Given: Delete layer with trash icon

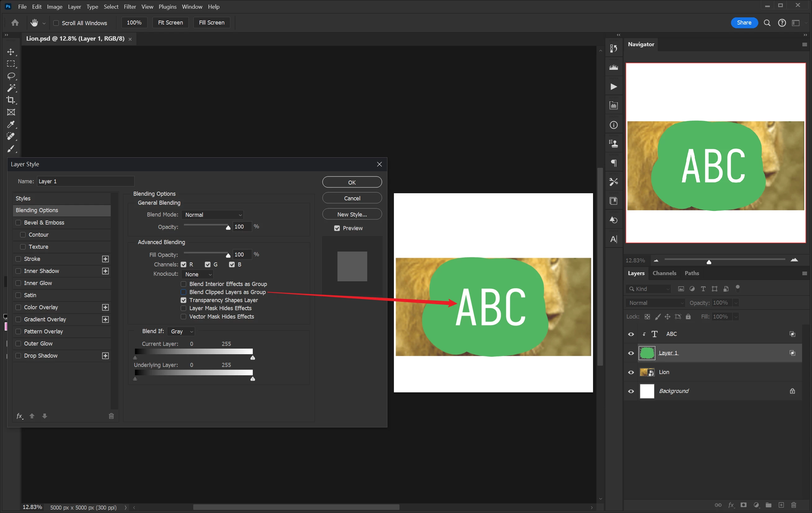Looking at the screenshot, I should coord(793,505).
